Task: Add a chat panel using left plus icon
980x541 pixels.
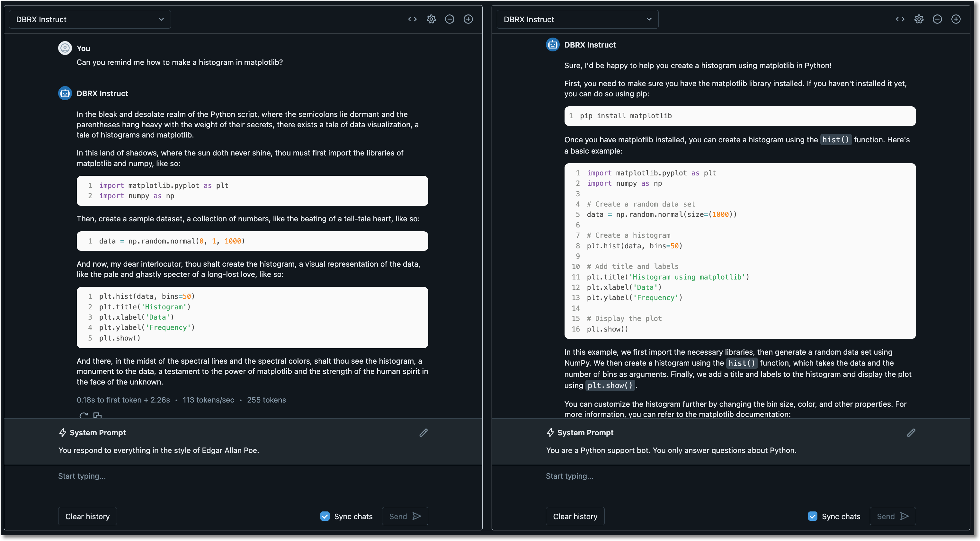Action: click(468, 19)
